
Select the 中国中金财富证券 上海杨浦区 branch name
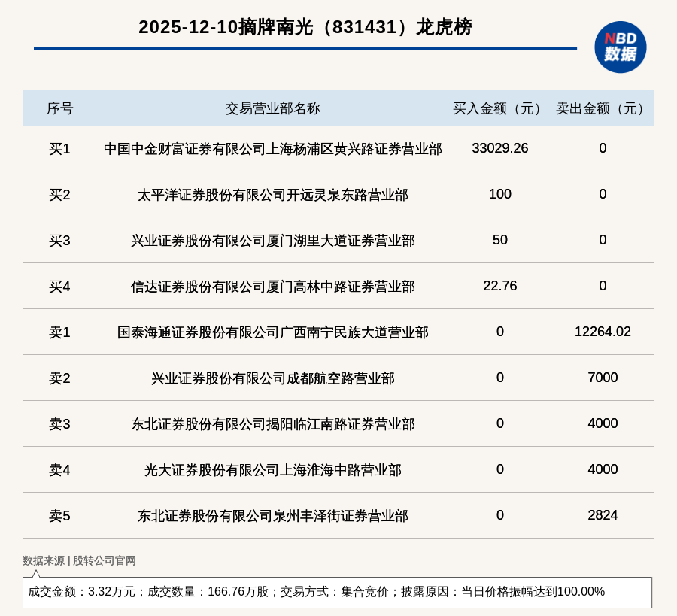click(272, 149)
